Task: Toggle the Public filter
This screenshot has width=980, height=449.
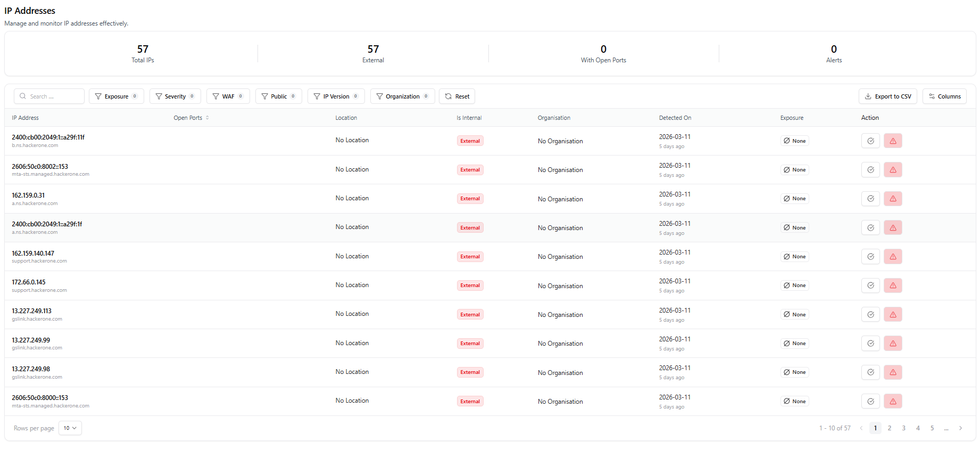Action: coord(278,96)
